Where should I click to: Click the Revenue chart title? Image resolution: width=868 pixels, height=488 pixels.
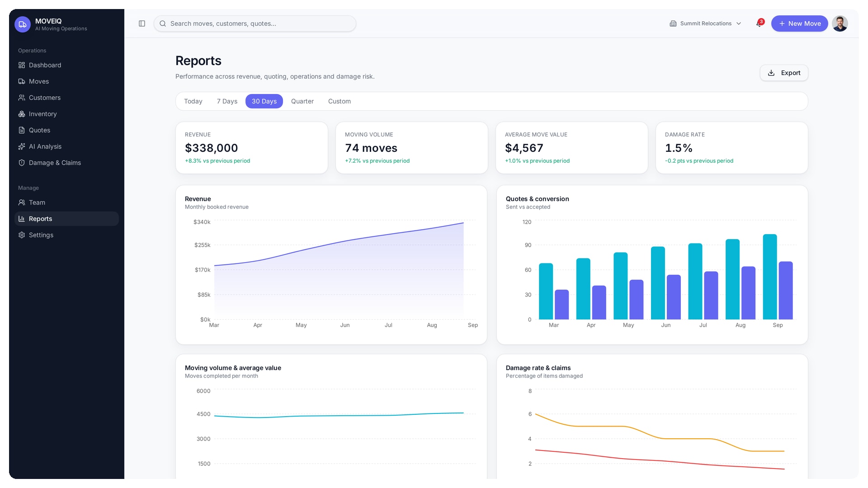tap(198, 199)
